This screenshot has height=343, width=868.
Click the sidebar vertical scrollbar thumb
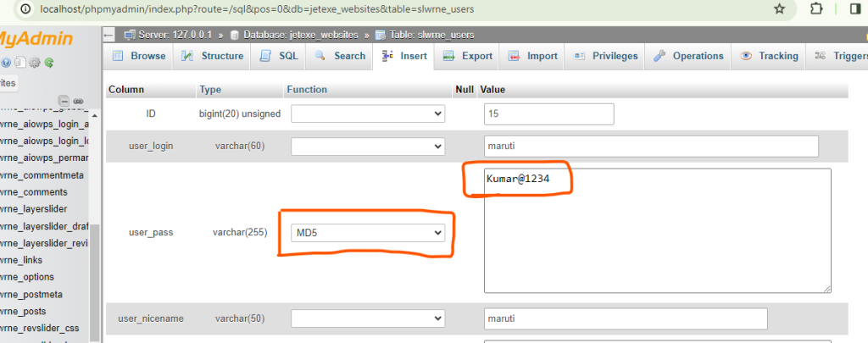tap(95, 282)
